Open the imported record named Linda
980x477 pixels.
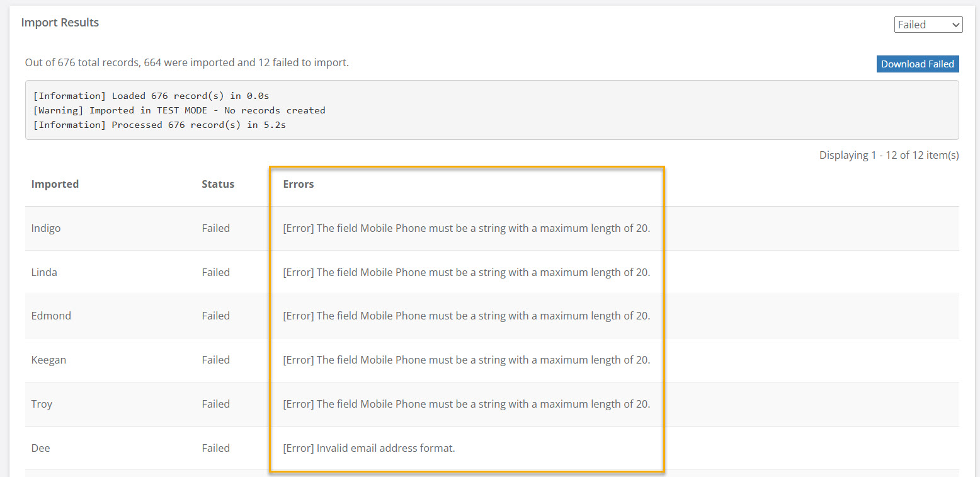tap(44, 272)
